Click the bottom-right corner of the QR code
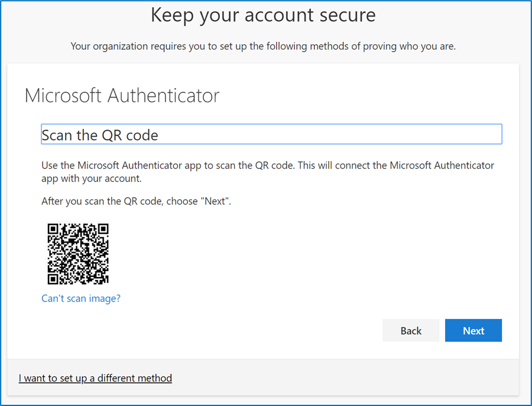This screenshot has height=406, width=532. (106, 282)
